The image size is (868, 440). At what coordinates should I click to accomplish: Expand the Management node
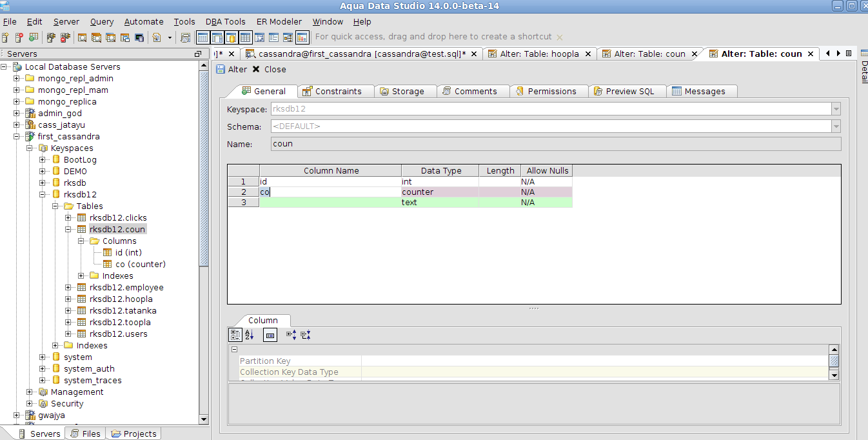30,392
